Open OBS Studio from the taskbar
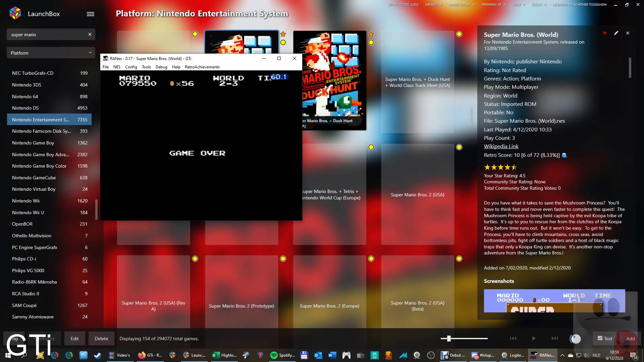Viewport: 644px width, 362px height. click(x=431, y=355)
